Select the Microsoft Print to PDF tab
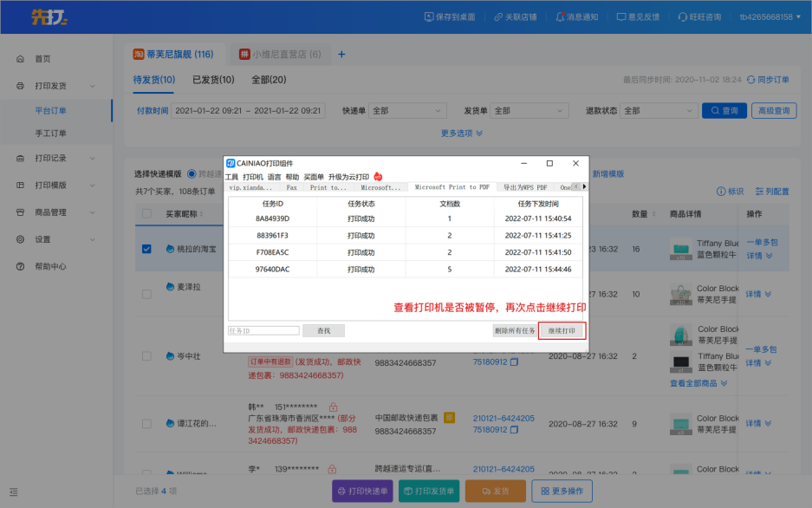Image resolution: width=812 pixels, height=508 pixels. coord(451,187)
